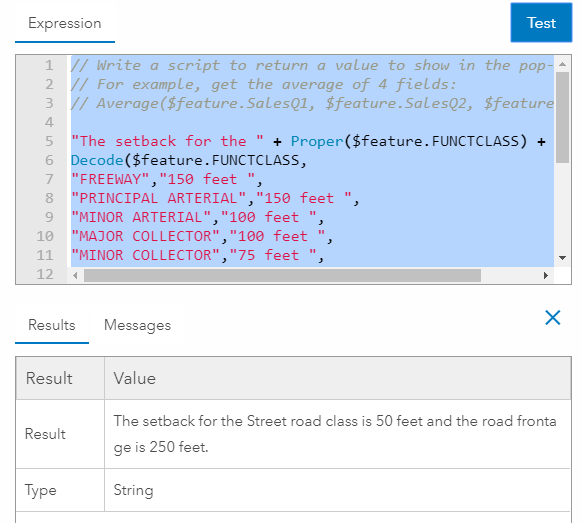
Task: Click the Average comment on line 3
Action: (312, 103)
